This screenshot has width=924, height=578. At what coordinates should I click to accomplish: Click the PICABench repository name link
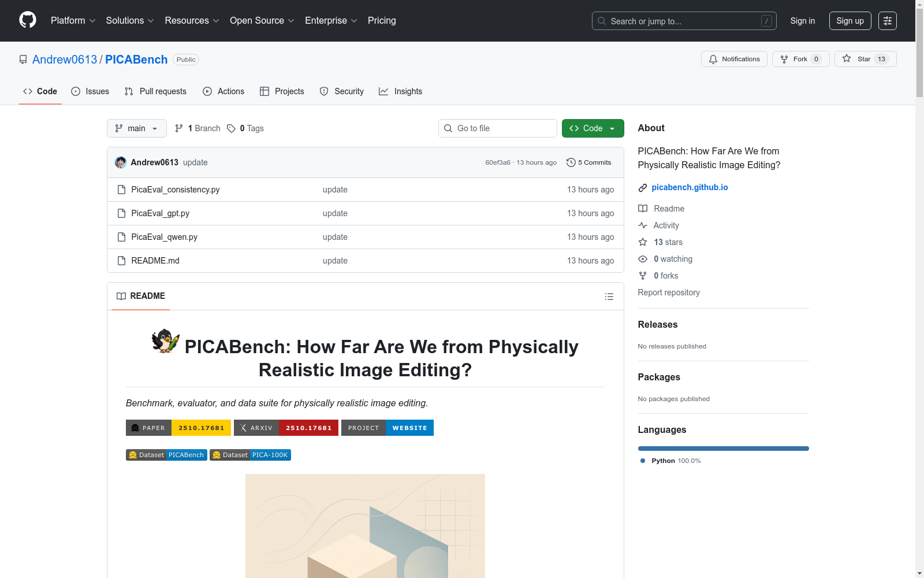[136, 60]
